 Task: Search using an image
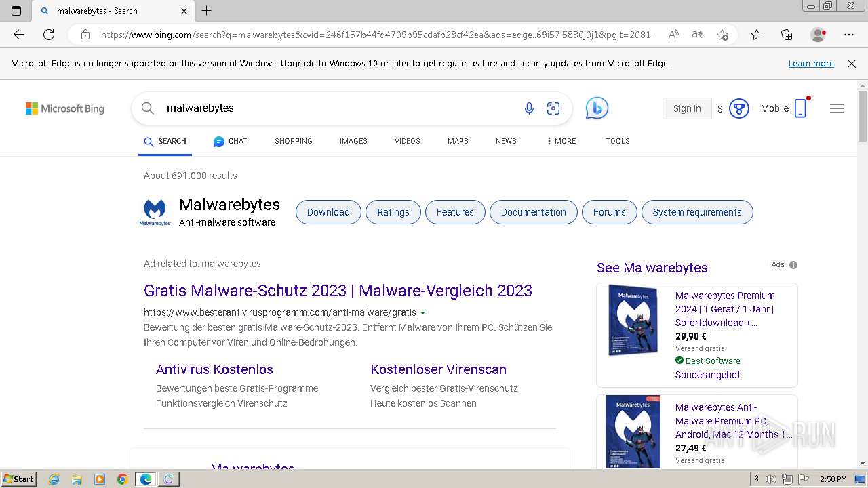coord(553,108)
